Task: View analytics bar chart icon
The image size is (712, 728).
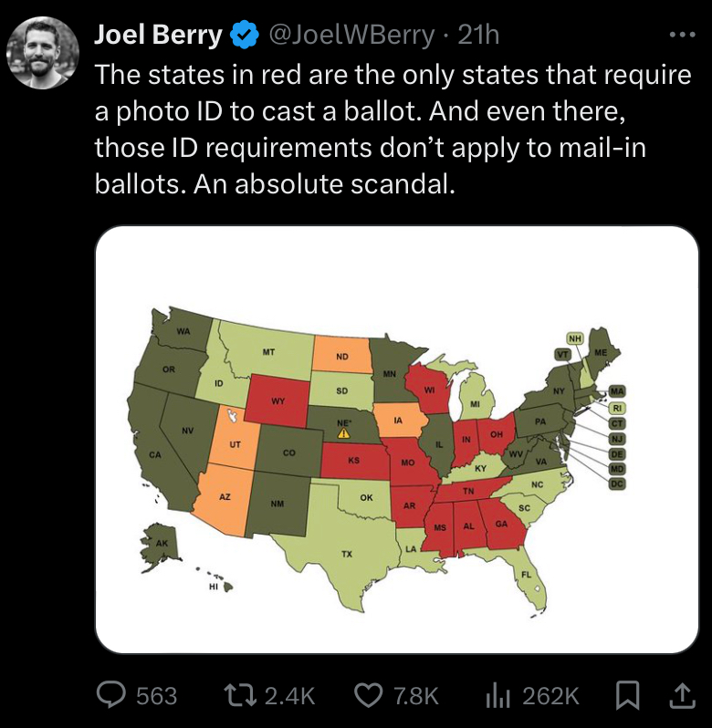Action: (497, 696)
